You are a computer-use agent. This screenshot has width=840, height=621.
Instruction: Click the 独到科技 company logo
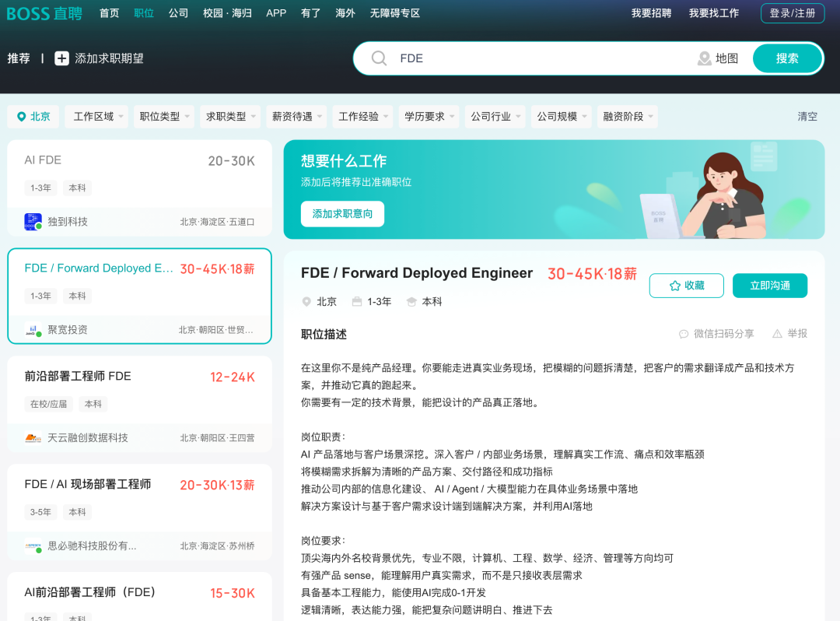[x=33, y=221]
